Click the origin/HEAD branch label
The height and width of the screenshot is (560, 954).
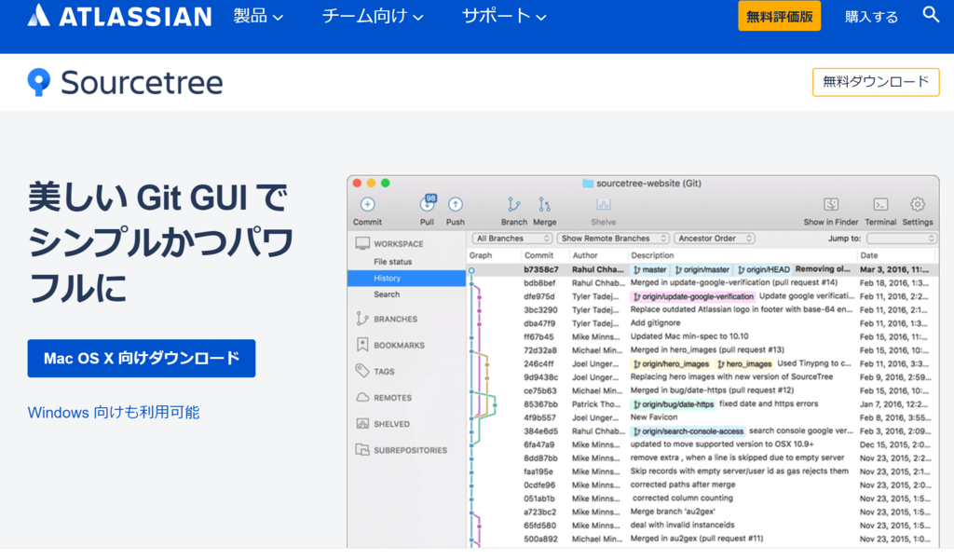764,269
